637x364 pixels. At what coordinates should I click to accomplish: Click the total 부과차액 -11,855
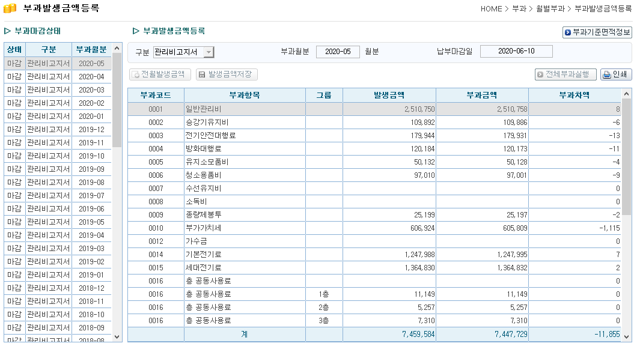tap(575, 335)
